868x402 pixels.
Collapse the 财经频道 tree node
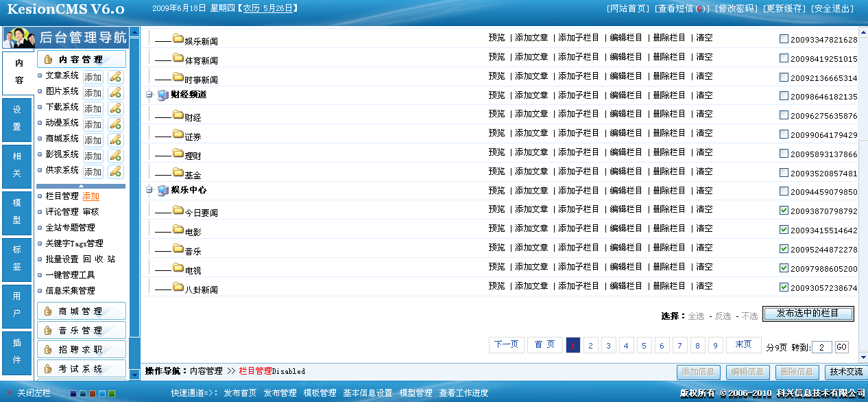click(149, 95)
